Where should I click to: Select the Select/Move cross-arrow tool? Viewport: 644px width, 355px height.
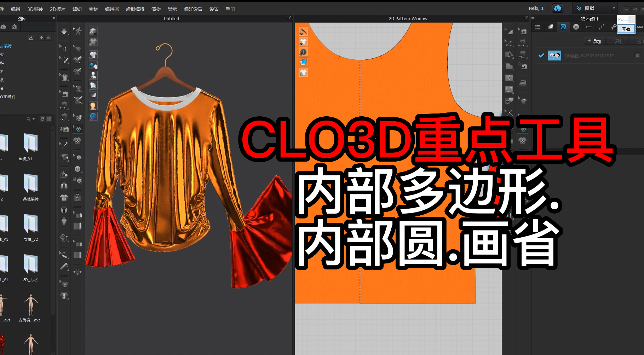64,48
